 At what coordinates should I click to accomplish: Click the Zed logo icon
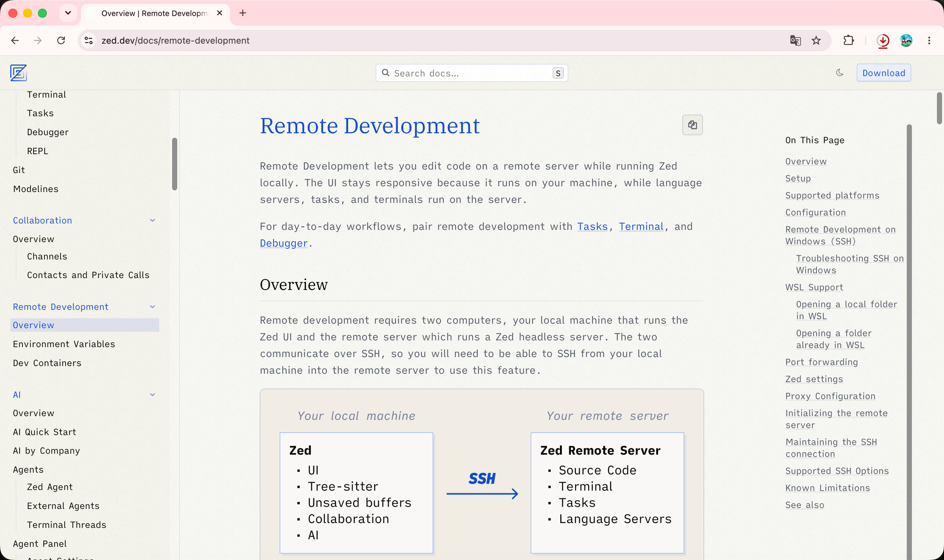19,73
